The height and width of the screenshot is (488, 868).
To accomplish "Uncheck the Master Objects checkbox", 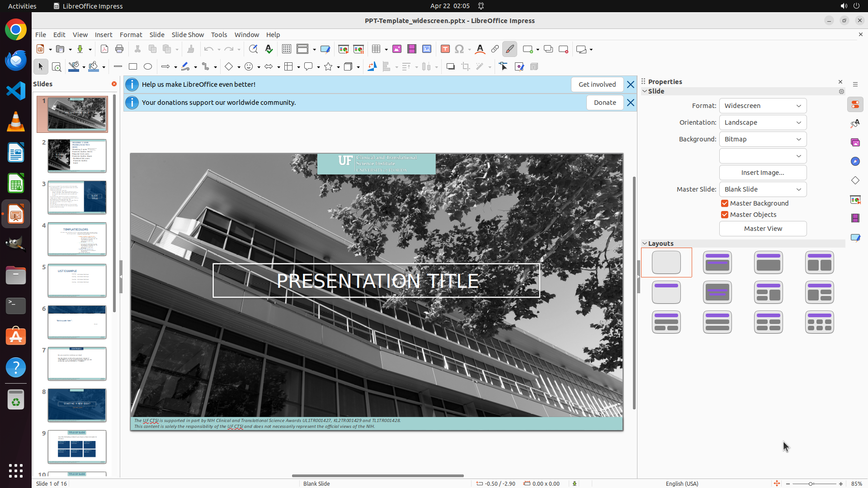I will [x=725, y=215].
